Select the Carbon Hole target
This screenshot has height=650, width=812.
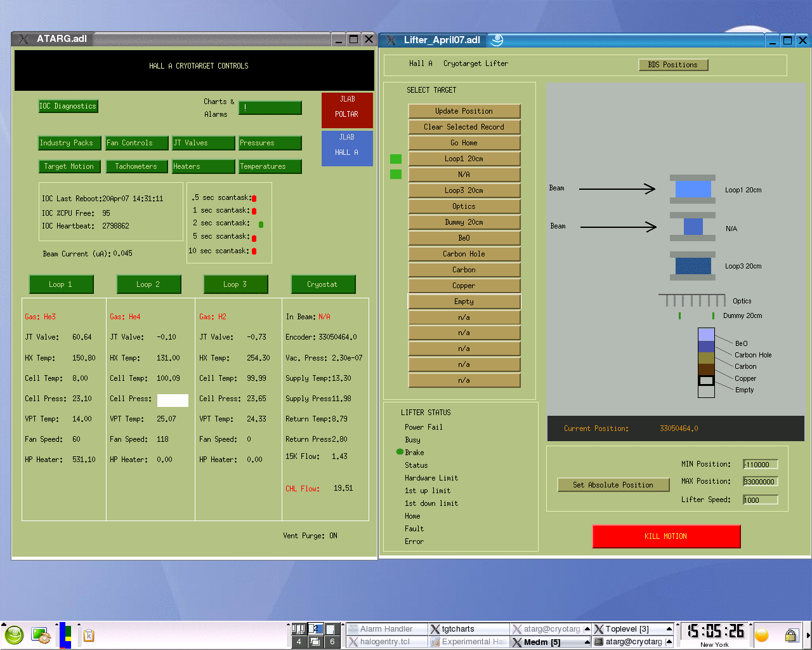(x=464, y=254)
